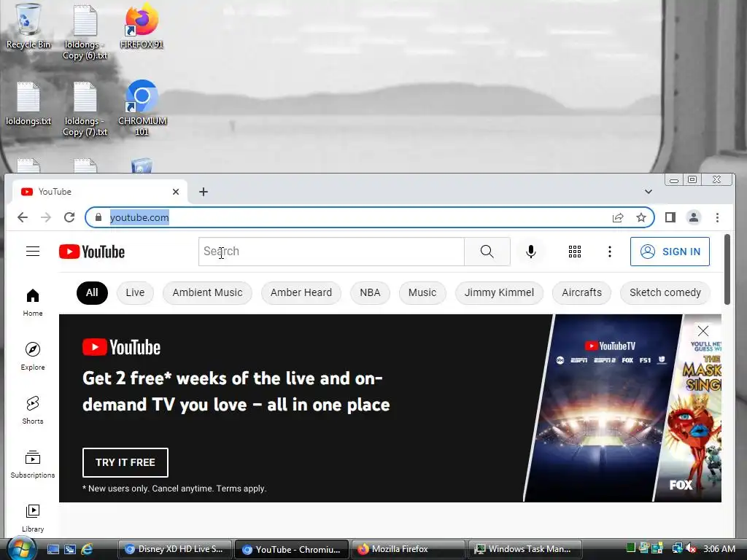Select the CHROMIUM 101 desktop shortcut

pyautogui.click(x=142, y=108)
